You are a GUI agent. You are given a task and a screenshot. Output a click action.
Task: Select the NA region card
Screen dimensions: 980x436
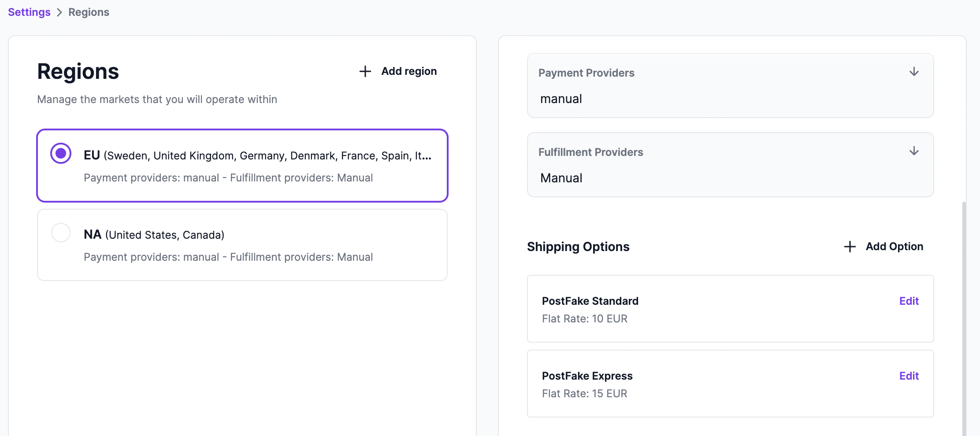pyautogui.click(x=242, y=245)
